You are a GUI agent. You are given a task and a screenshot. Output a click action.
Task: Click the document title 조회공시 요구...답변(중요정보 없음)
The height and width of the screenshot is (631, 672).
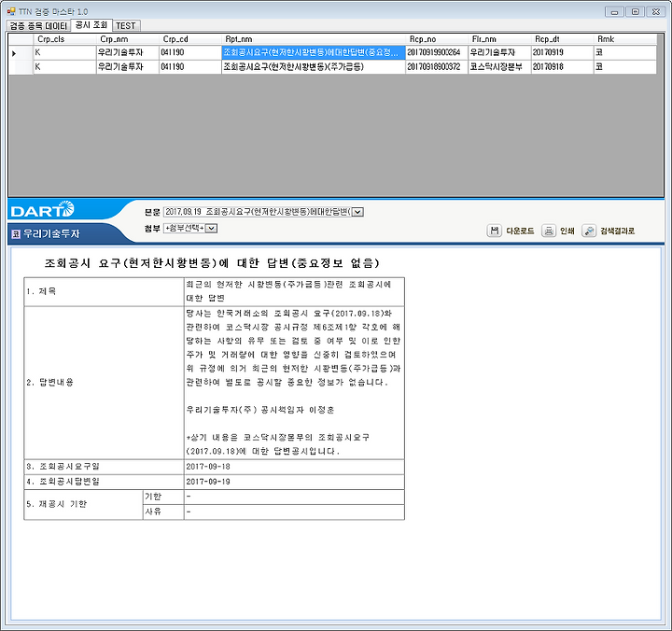tap(212, 263)
